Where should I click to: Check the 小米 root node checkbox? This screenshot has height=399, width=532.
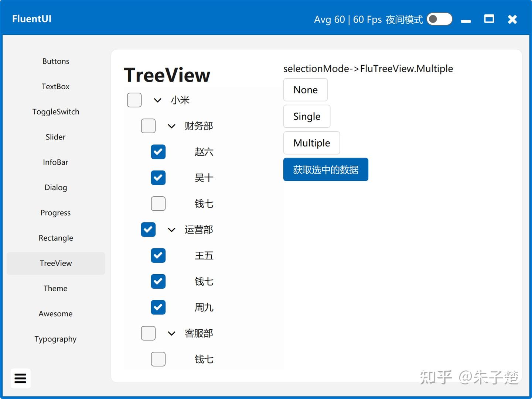coord(134,100)
